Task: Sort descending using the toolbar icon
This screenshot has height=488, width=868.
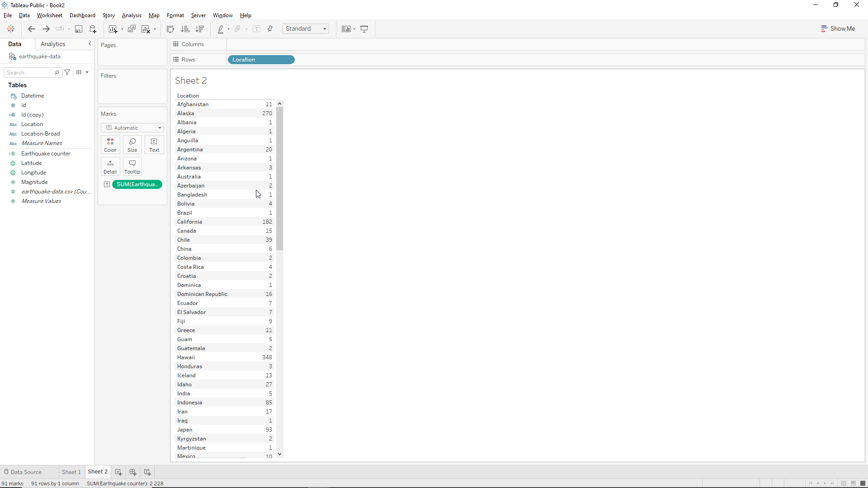Action: 199,29
